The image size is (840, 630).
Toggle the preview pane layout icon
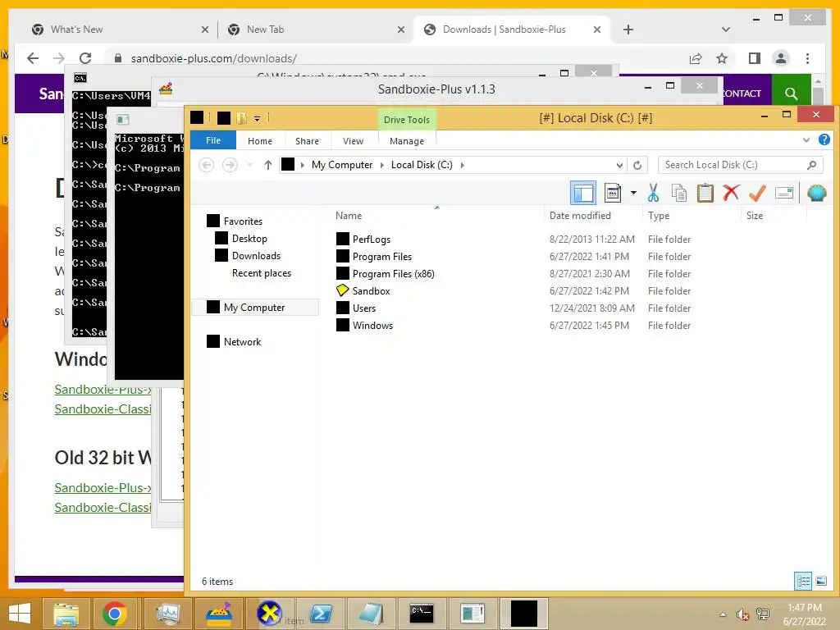coord(583,193)
